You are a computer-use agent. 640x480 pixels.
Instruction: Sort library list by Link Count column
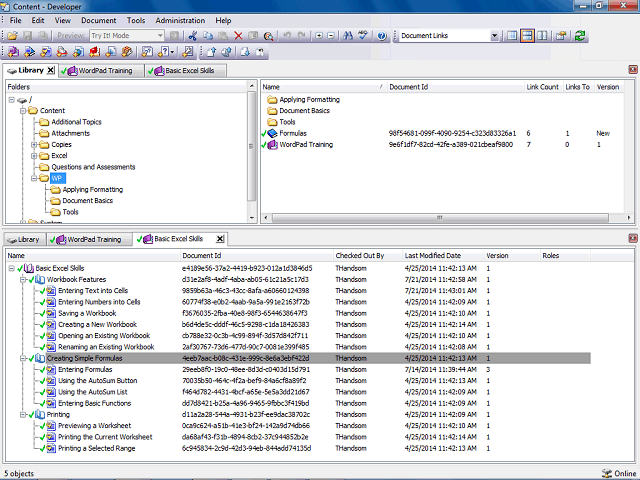tap(543, 87)
